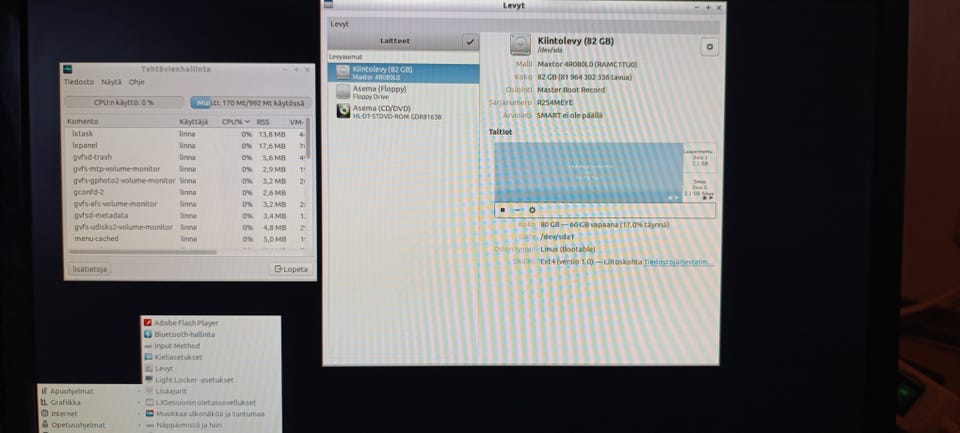The width and height of the screenshot is (960, 433).
Task: Sort processes by CPU% column arrow
Action: click(248, 122)
